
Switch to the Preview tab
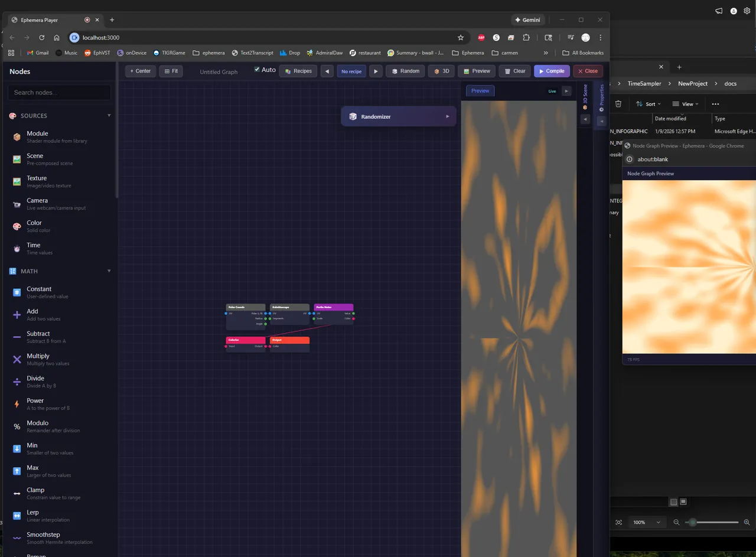point(480,91)
